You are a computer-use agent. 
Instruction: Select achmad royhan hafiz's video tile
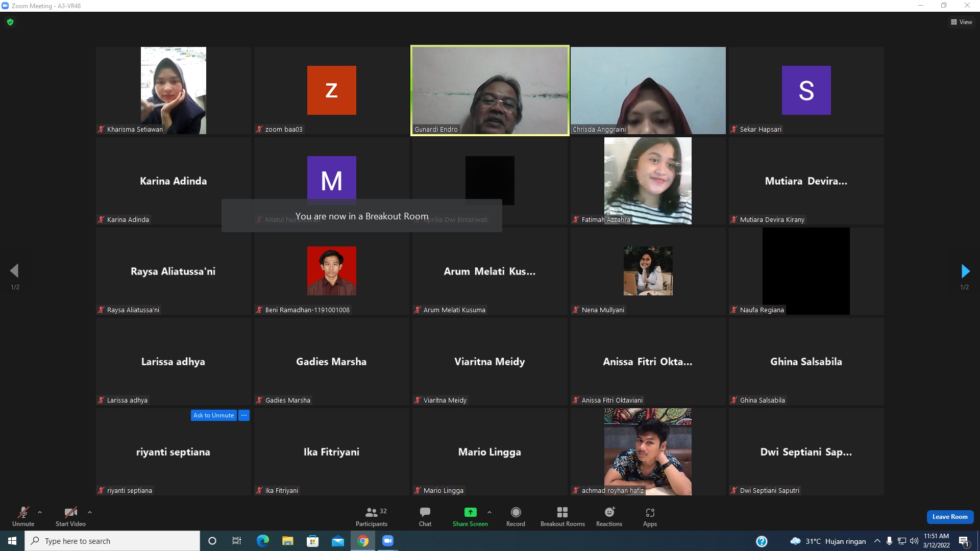[648, 452]
